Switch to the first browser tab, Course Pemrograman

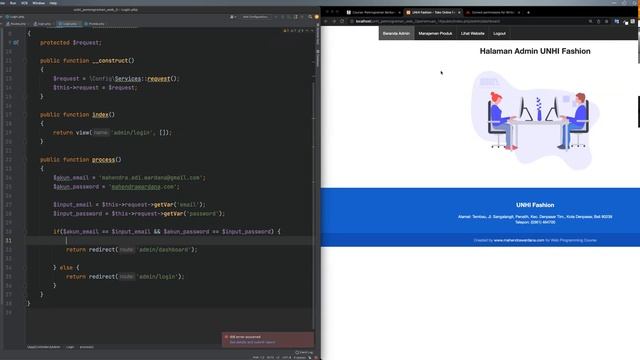[x=374, y=12]
